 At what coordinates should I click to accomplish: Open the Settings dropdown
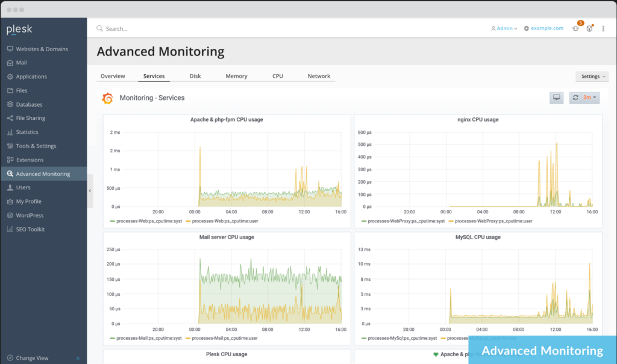[x=592, y=77]
